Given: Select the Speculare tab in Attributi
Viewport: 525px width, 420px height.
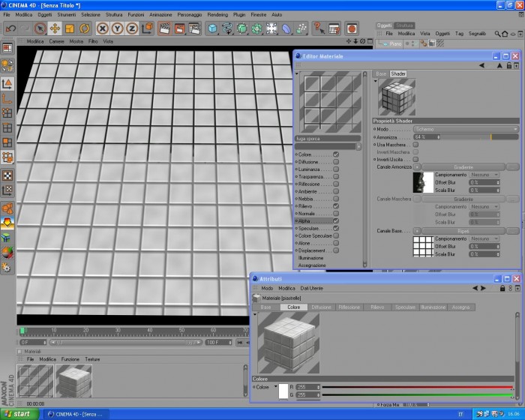Looking at the screenshot, I should point(405,307).
